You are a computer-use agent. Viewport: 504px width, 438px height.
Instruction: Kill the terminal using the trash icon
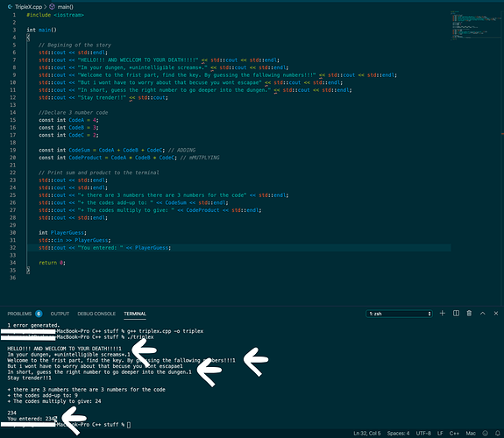click(x=469, y=314)
